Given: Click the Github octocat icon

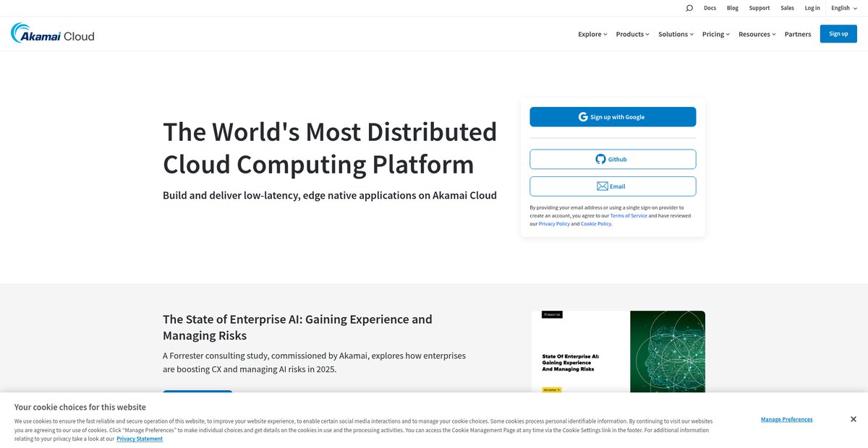Looking at the screenshot, I should tap(600, 159).
